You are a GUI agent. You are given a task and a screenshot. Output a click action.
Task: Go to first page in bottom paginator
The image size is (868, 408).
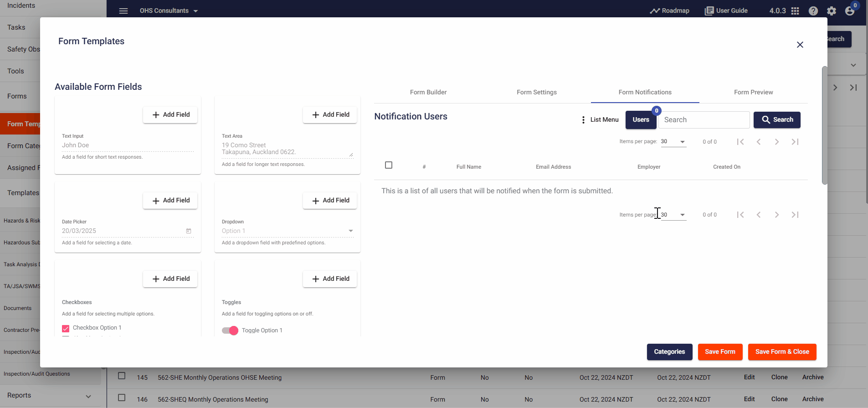click(x=740, y=215)
